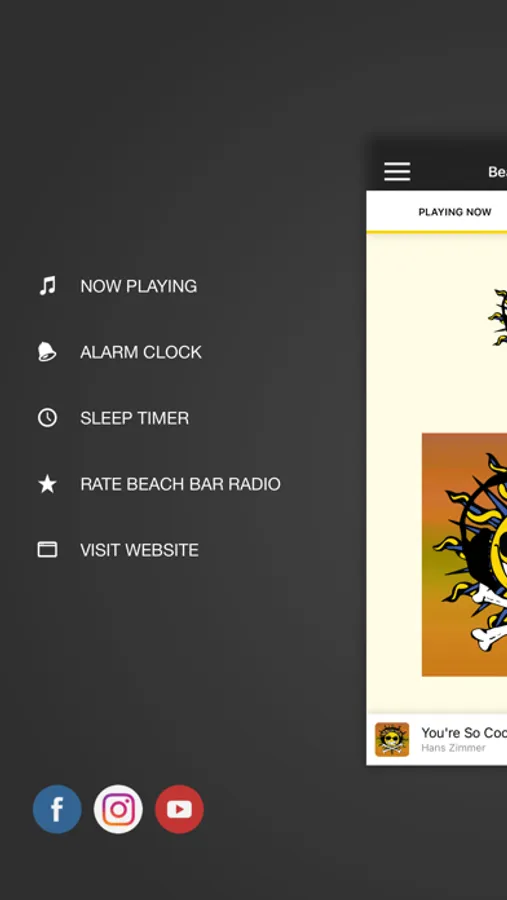507x900 pixels.
Task: Open ALARM CLOCK from side menu
Action: tap(141, 352)
